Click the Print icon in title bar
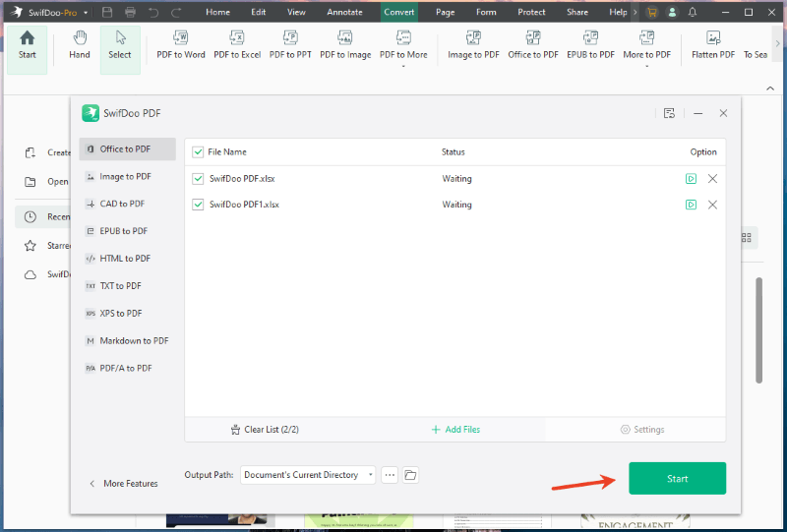Image resolution: width=787 pixels, height=532 pixels. coord(130,12)
